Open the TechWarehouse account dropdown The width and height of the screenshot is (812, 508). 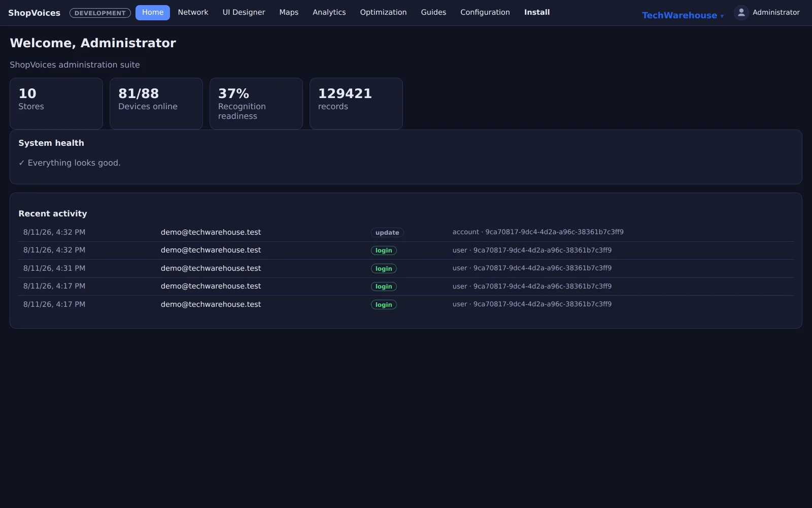coord(683,15)
